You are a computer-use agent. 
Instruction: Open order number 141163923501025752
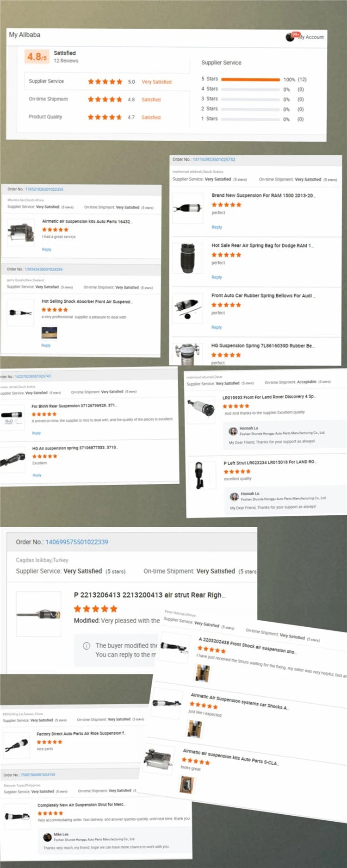(214, 159)
